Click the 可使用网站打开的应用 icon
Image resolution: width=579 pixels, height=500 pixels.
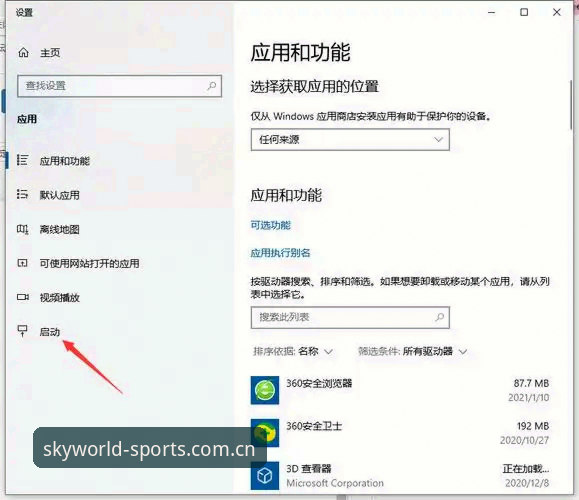(22, 263)
